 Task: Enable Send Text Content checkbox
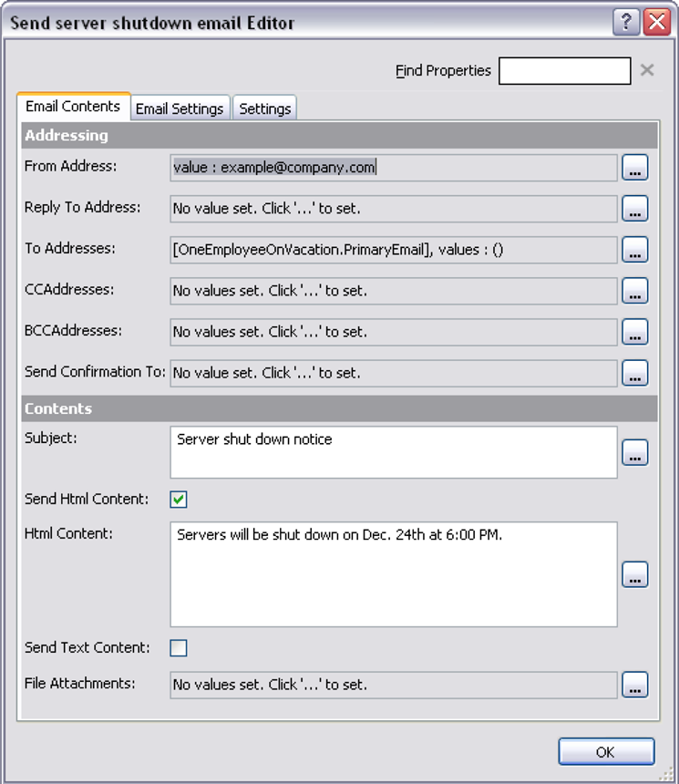tap(179, 648)
